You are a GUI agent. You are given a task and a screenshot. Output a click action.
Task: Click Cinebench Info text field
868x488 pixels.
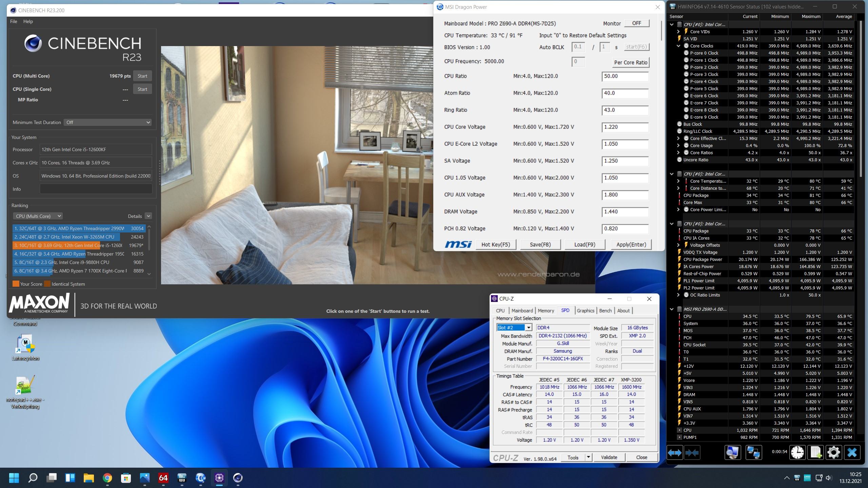click(96, 189)
